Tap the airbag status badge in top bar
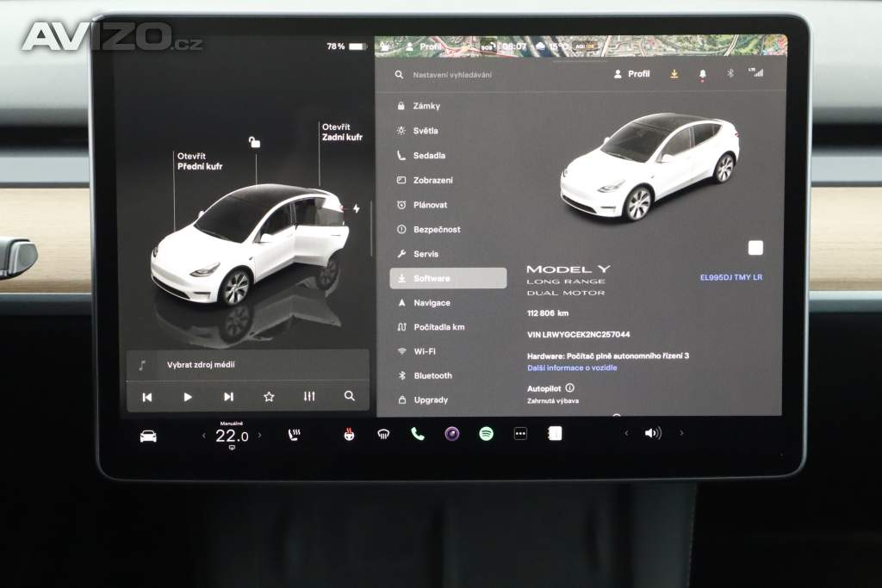This screenshot has width=882, height=588. click(585, 46)
